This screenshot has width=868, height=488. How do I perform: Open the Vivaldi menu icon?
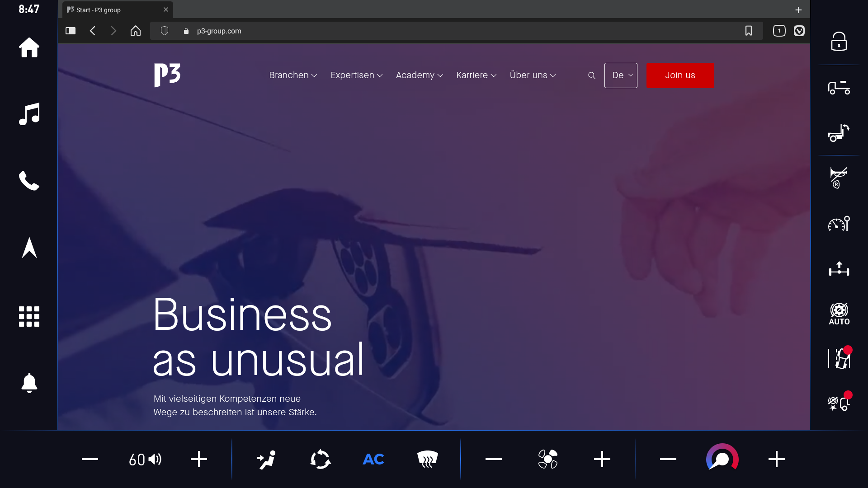pyautogui.click(x=799, y=31)
